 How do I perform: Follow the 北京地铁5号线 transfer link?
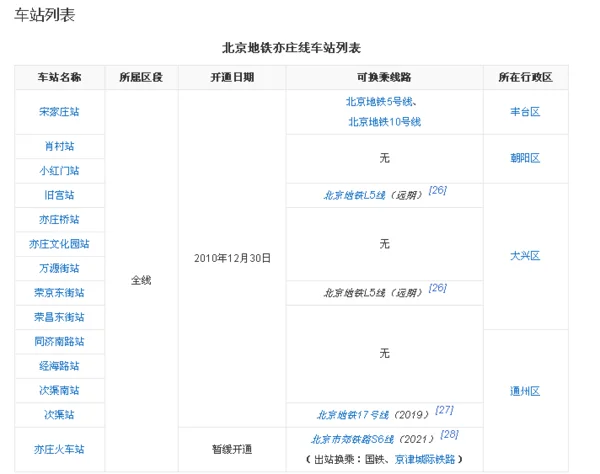tap(379, 102)
